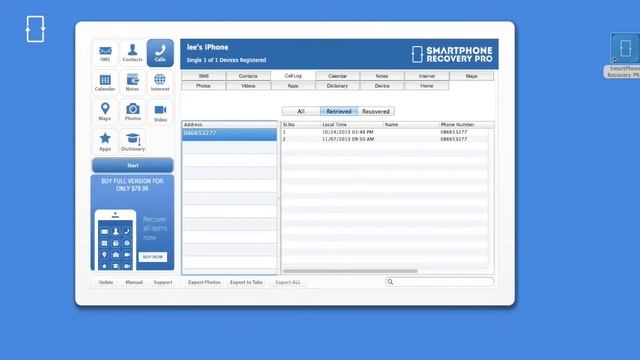Click Export ALL
The height and width of the screenshot is (360, 640).
click(x=288, y=282)
